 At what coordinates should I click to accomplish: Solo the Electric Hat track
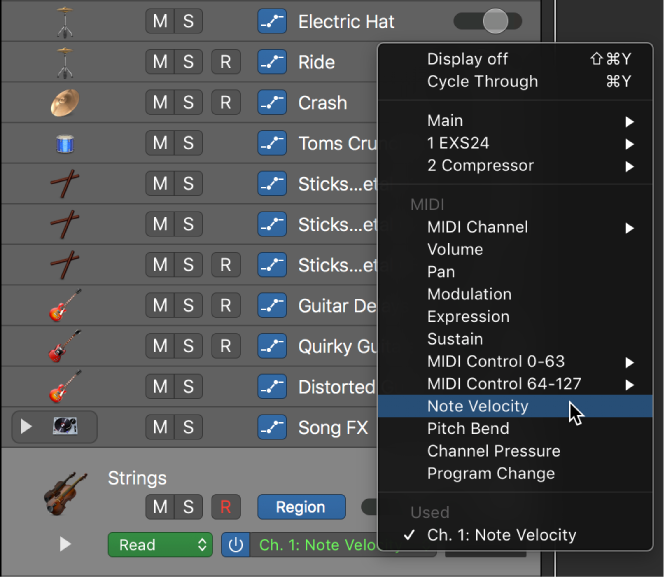pos(188,21)
